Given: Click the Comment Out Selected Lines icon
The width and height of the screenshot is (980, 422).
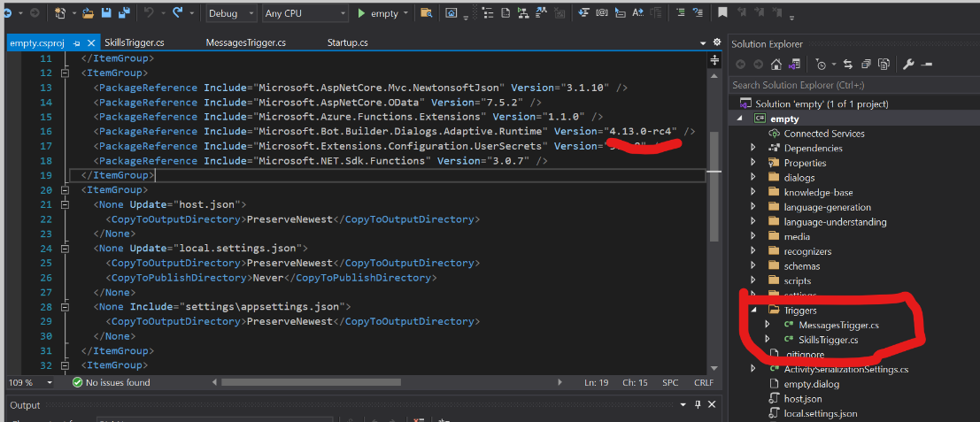Looking at the screenshot, I should (683, 12).
